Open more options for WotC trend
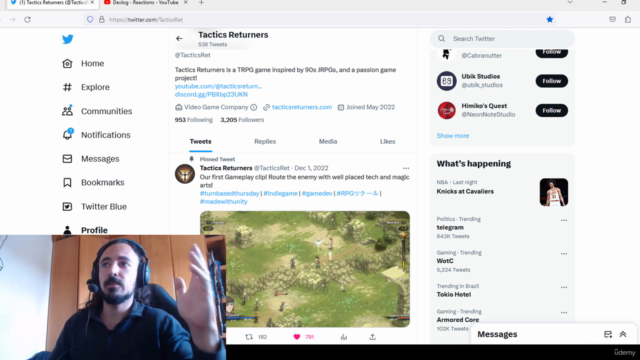 pyautogui.click(x=564, y=253)
